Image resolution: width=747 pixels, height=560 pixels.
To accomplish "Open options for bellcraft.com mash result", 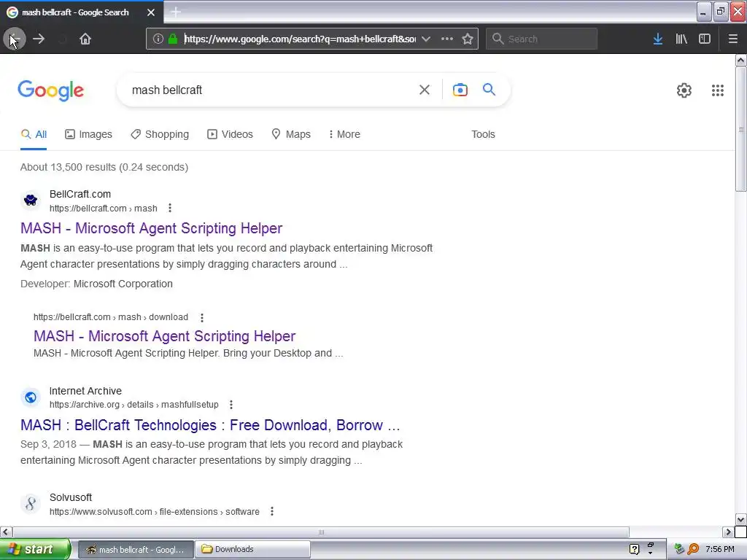I will [x=170, y=208].
